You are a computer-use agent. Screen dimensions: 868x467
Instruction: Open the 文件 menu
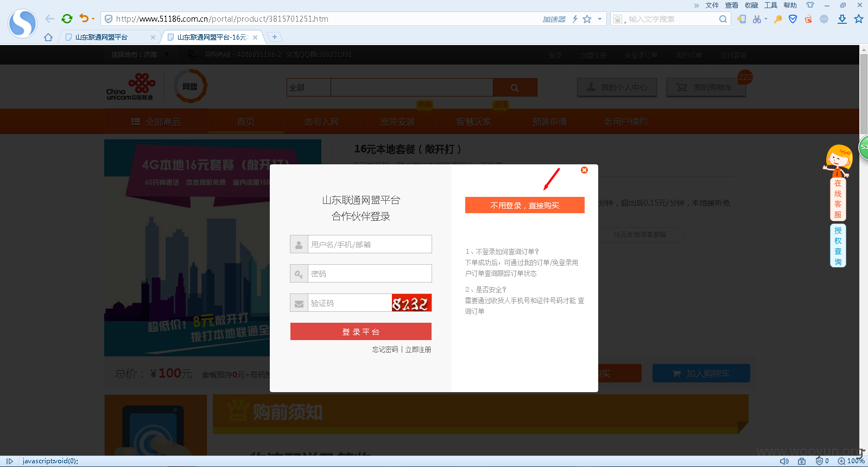[x=712, y=5]
